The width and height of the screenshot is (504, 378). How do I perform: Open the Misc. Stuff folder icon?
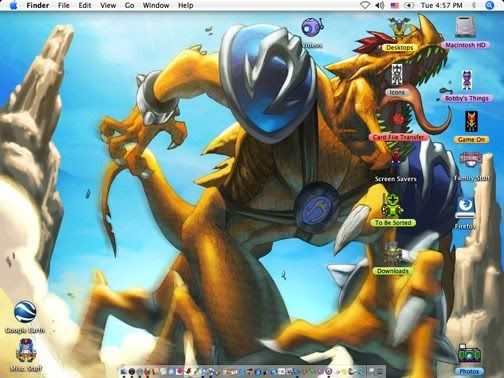point(26,351)
